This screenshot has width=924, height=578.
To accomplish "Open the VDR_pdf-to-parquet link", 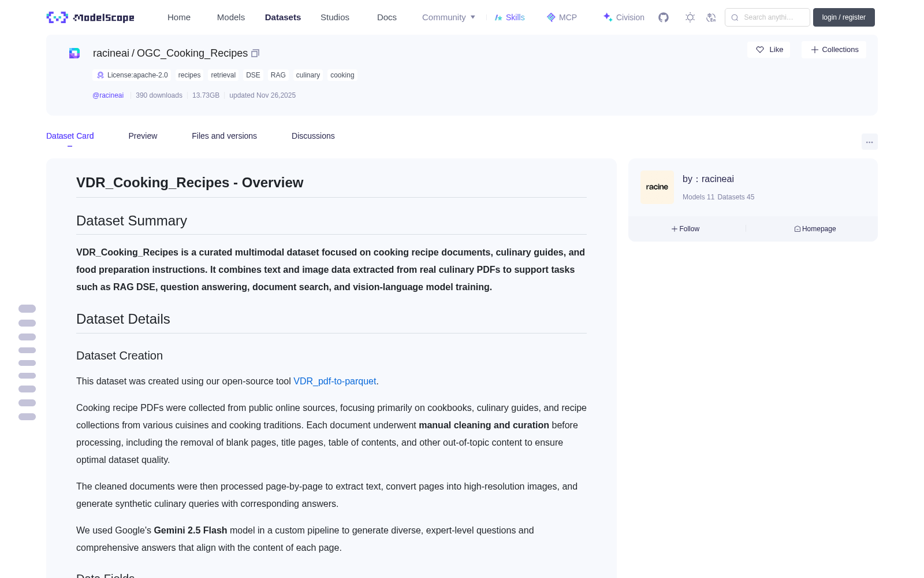I will [334, 381].
